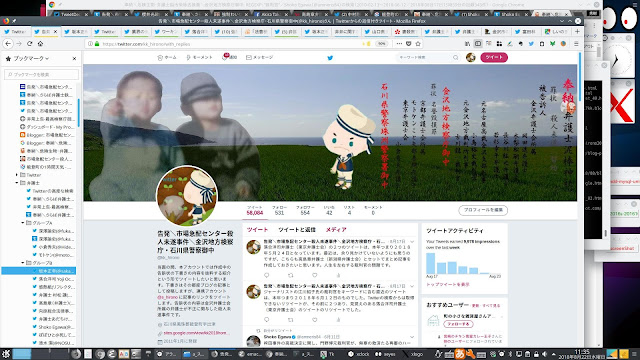Collapse the グループB bookmark folder
Image resolution: width=640 pixels, height=360 pixels.
point(23,263)
